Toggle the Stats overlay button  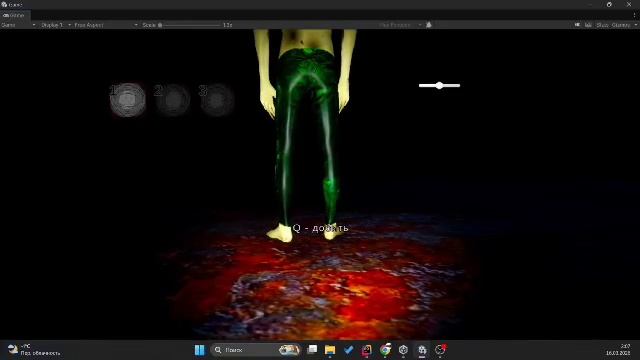click(x=602, y=25)
